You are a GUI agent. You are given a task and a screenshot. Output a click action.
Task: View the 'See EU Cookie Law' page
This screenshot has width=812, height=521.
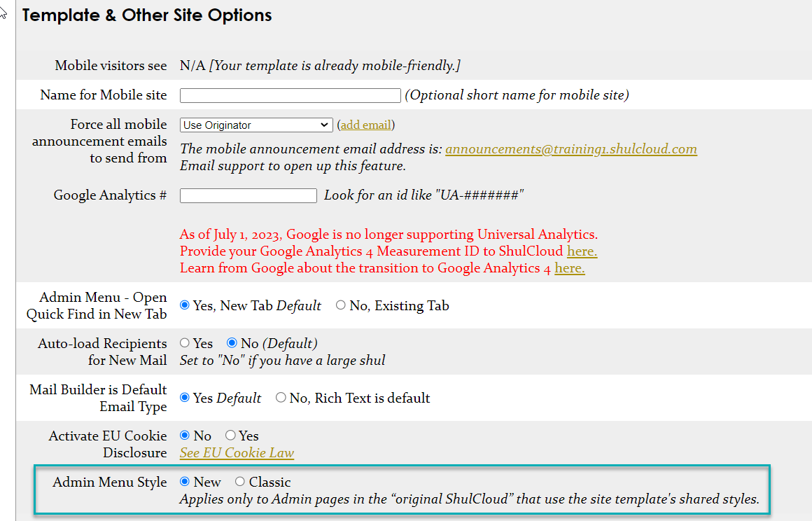(x=237, y=453)
